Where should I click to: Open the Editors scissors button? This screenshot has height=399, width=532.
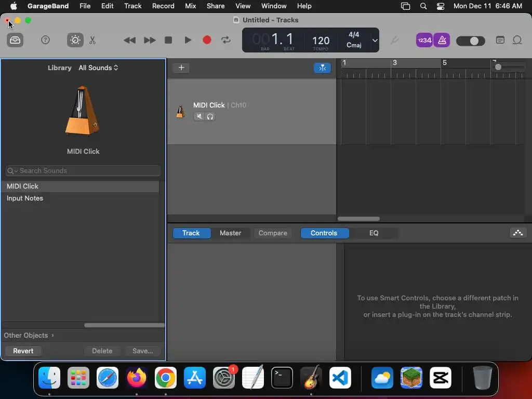(x=92, y=40)
